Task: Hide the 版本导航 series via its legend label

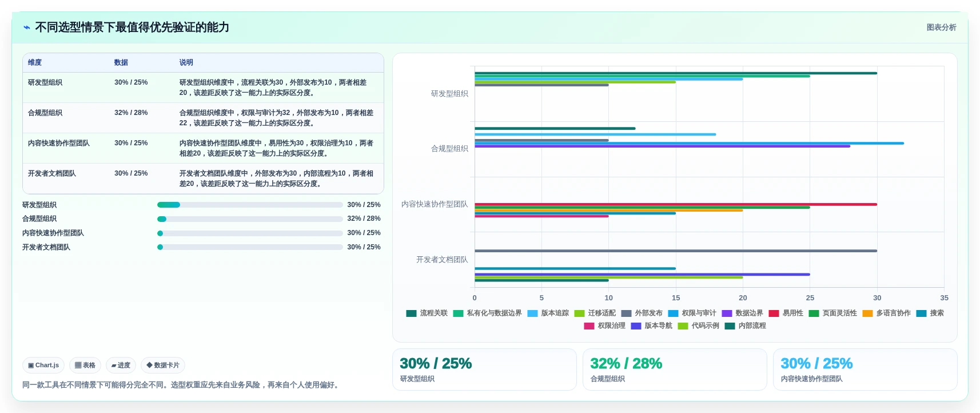Action: click(658, 325)
